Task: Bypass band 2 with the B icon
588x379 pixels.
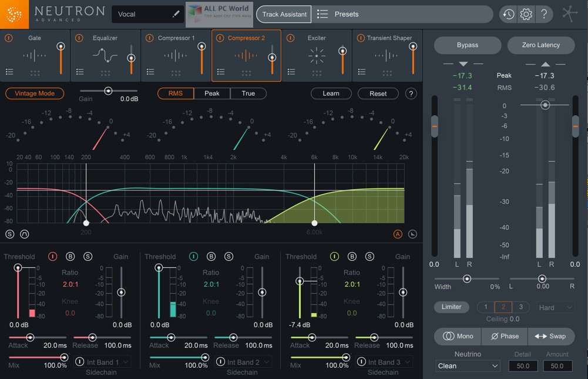Action: pos(211,256)
